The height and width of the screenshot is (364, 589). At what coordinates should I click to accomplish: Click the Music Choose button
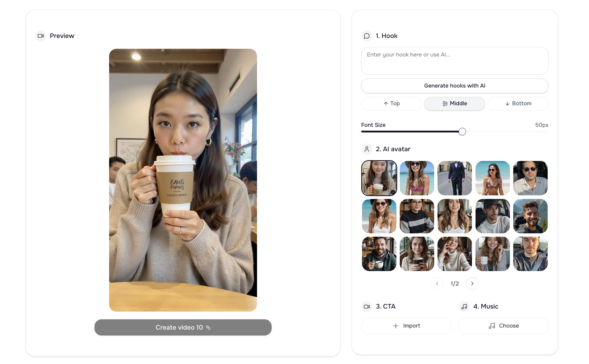(503, 326)
